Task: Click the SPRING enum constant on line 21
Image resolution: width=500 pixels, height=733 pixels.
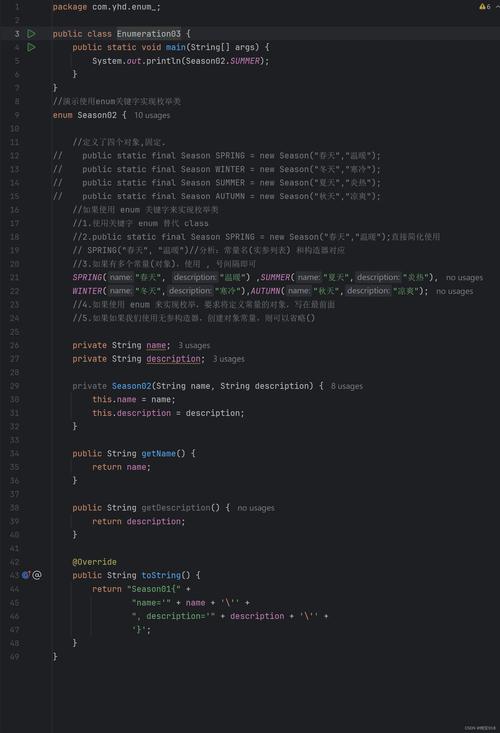Action: [87, 278]
